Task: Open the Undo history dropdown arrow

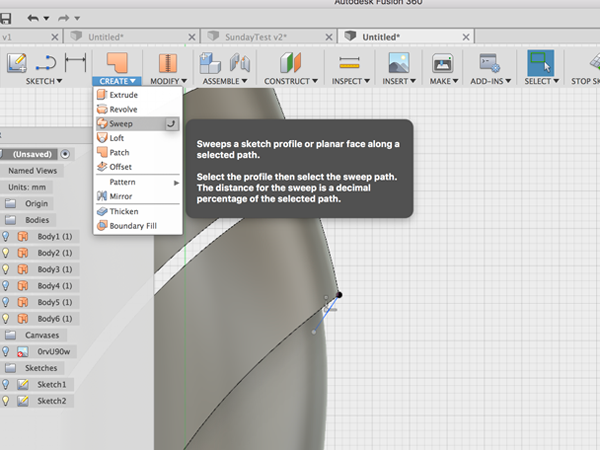Action: [46, 18]
